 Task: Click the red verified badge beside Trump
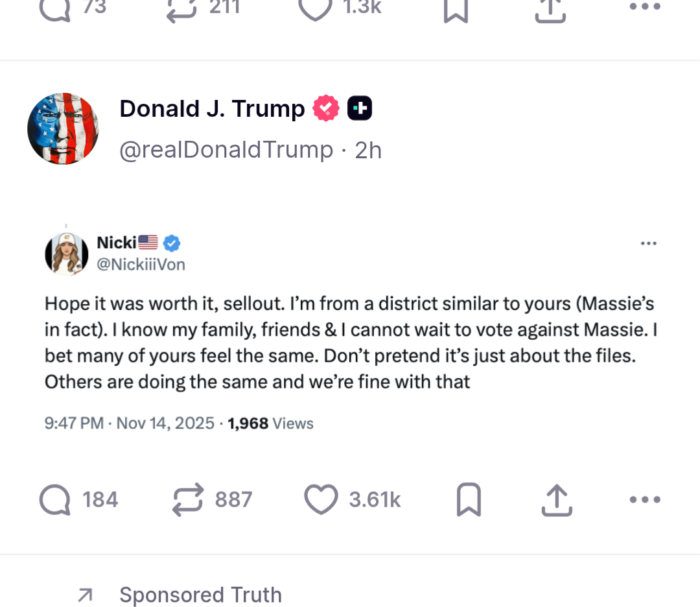tap(326, 108)
